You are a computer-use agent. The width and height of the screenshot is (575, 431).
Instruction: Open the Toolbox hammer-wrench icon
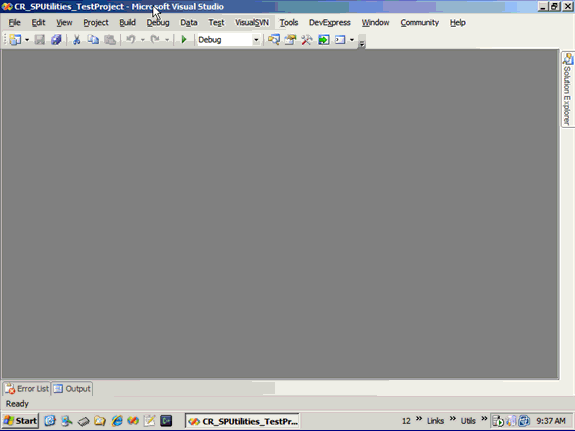tap(307, 39)
